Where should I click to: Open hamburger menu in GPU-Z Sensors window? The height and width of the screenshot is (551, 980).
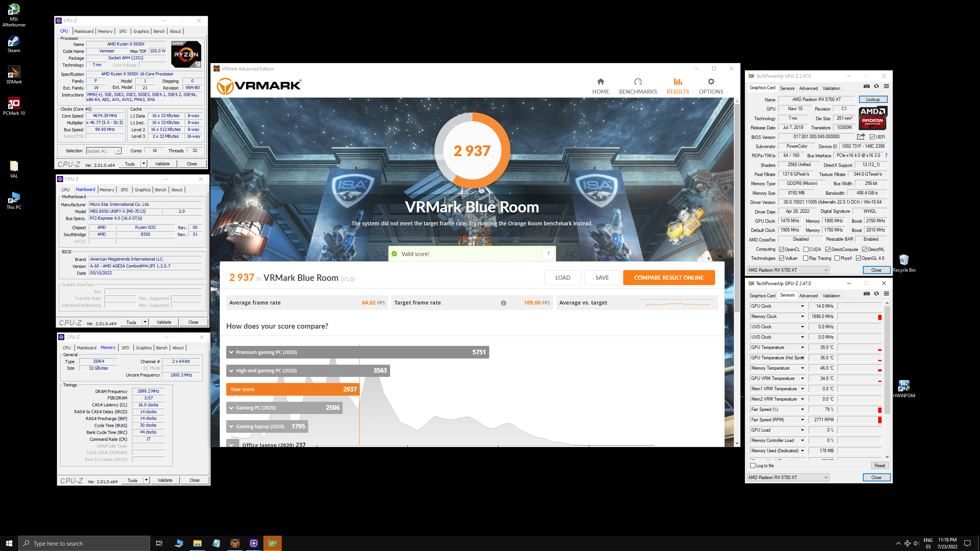point(886,294)
